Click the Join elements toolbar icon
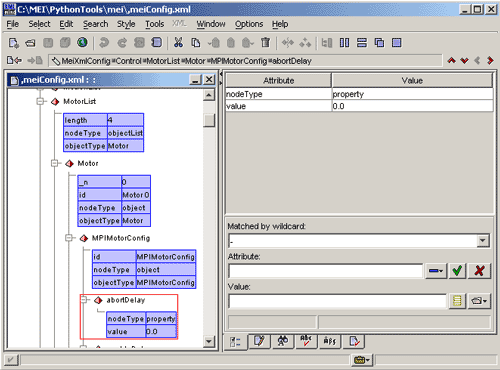Image resolution: width=500 pixels, height=370 pixels. [305, 43]
